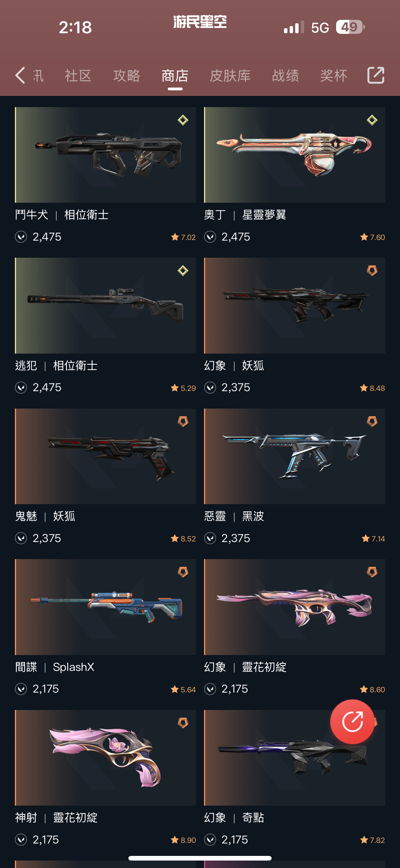
Task: Tap the yellow tier diamond on 鬥牛犬 相位衛士
Action: click(x=183, y=120)
